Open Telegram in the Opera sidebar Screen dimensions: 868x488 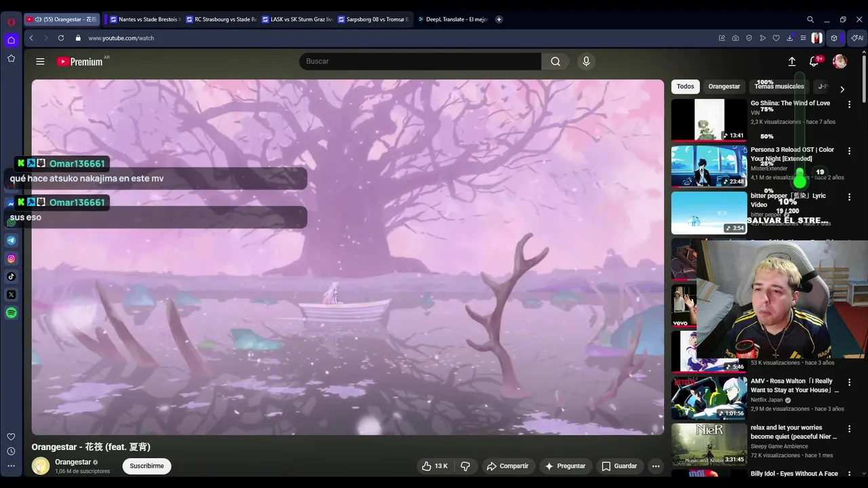[12, 240]
